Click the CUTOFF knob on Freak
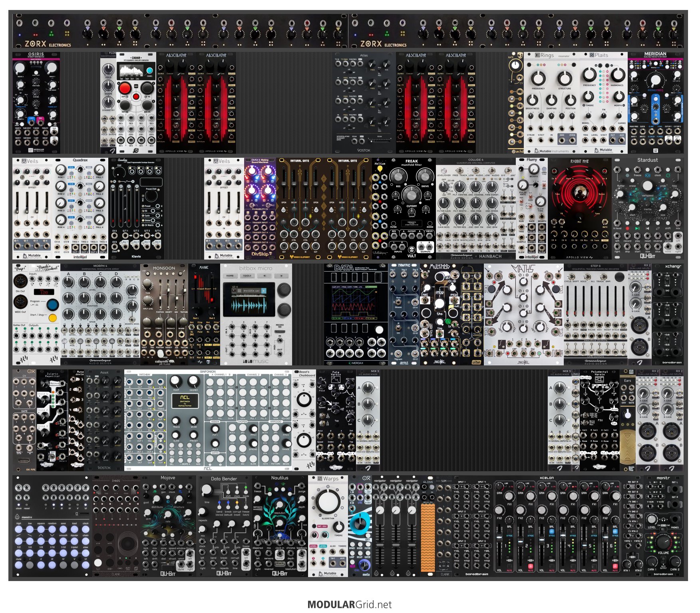Viewport: 700px width, 613px height. 412,194
